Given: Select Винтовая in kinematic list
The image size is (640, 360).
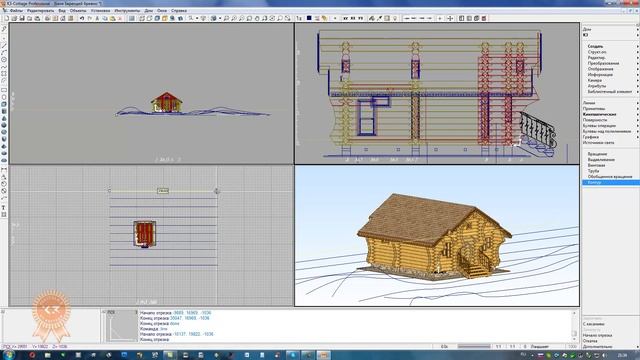Looking at the screenshot, I should (596, 165).
